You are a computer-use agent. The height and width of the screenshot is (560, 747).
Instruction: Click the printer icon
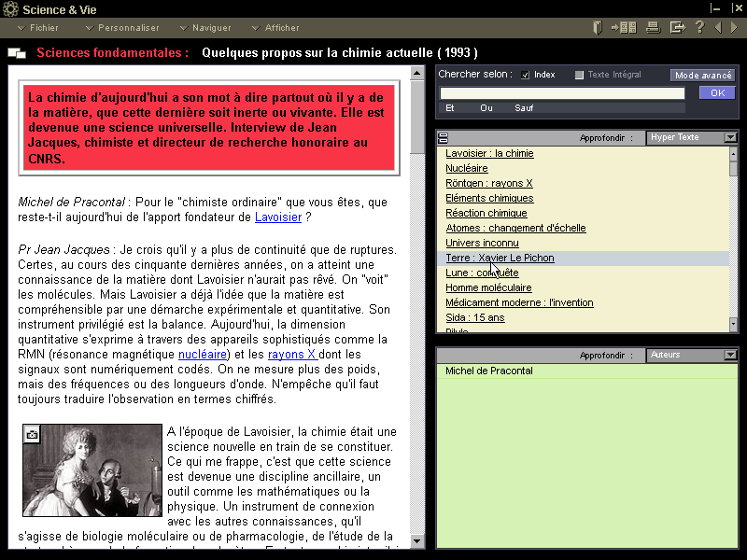[653, 28]
